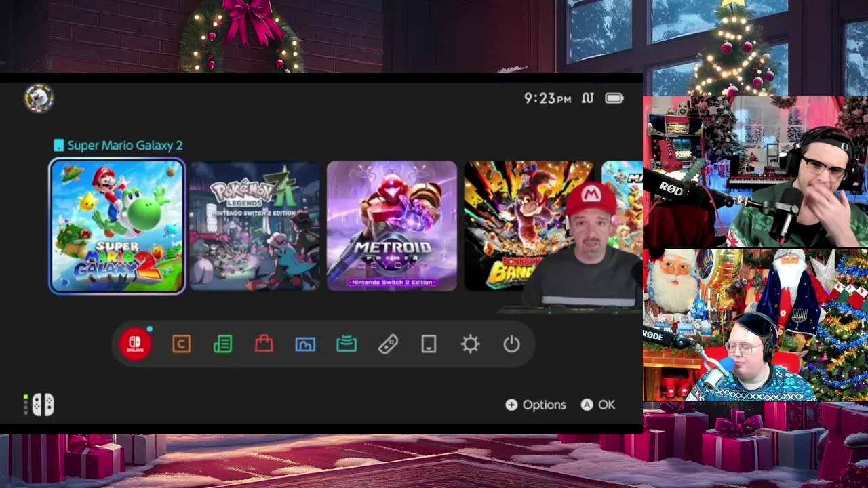Select the Super Mario Galaxy 2 tile
The image size is (868, 488).
(117, 226)
